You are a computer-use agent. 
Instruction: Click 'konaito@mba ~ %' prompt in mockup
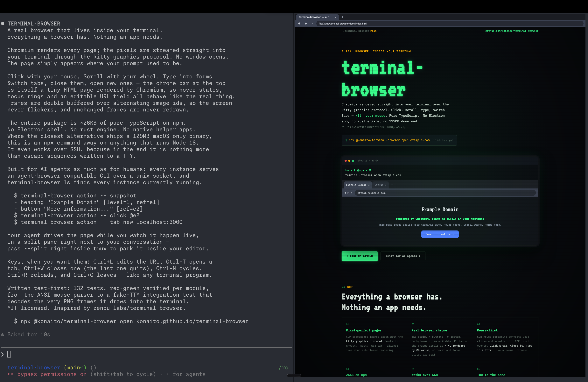click(358, 170)
